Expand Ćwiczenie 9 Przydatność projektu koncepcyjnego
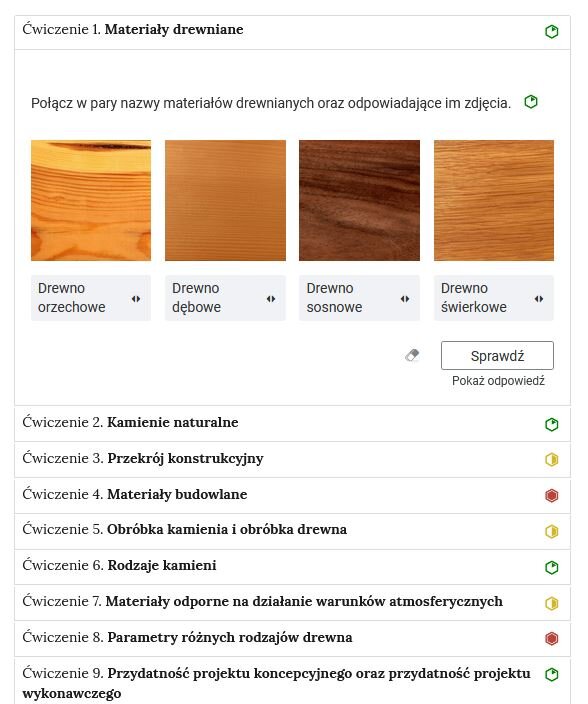588x704 pixels. click(292, 682)
